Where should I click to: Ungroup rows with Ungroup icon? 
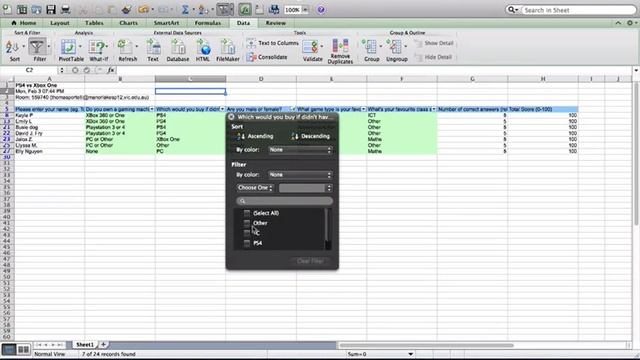pyautogui.click(x=396, y=51)
